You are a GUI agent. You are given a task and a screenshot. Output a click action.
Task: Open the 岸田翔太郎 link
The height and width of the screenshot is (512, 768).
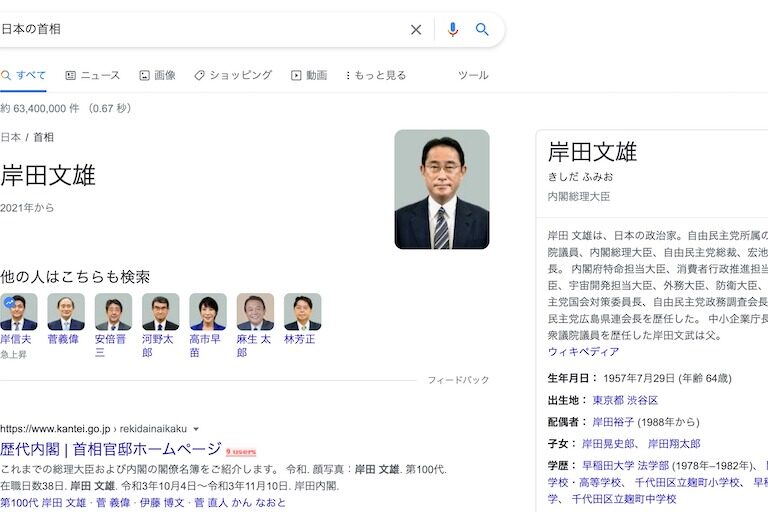tap(674, 444)
